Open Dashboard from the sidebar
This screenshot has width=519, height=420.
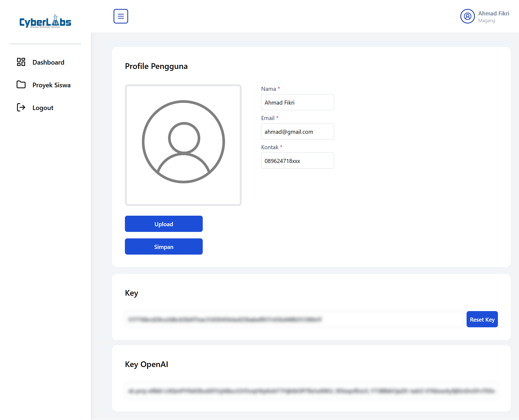pyautogui.click(x=48, y=62)
